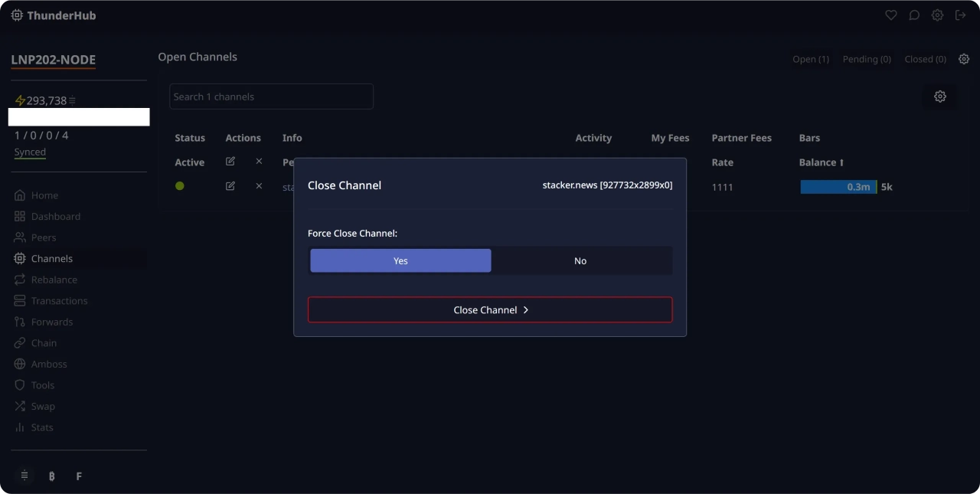
Task: Select Yes for Force Close Channel
Action: [400, 260]
